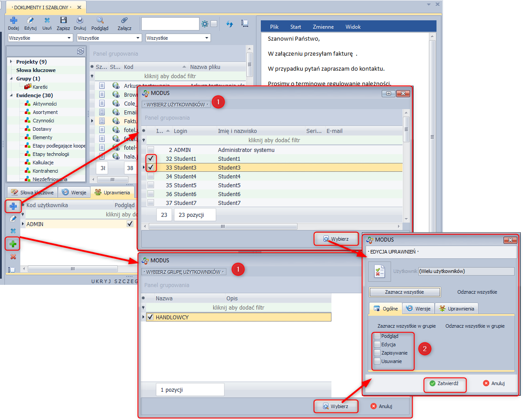The width and height of the screenshot is (523, 420).
Task: Select the Kontrahenci tree item
Action: [x=45, y=171]
